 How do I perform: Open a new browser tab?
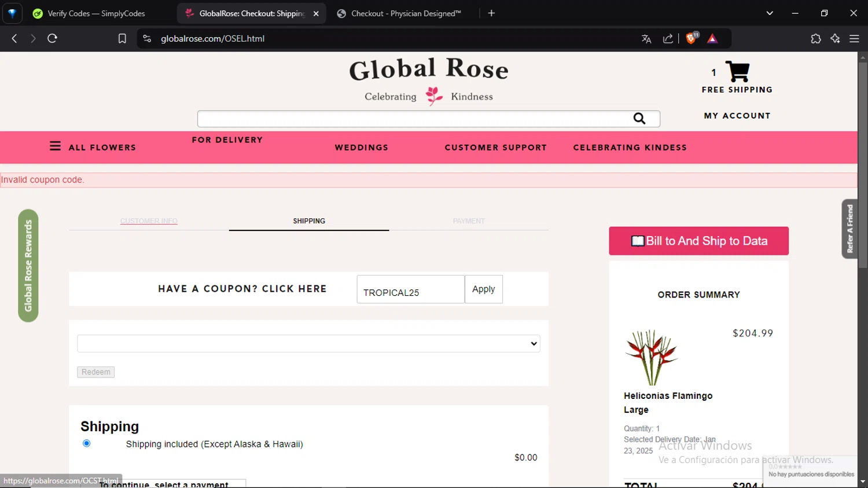point(491,13)
